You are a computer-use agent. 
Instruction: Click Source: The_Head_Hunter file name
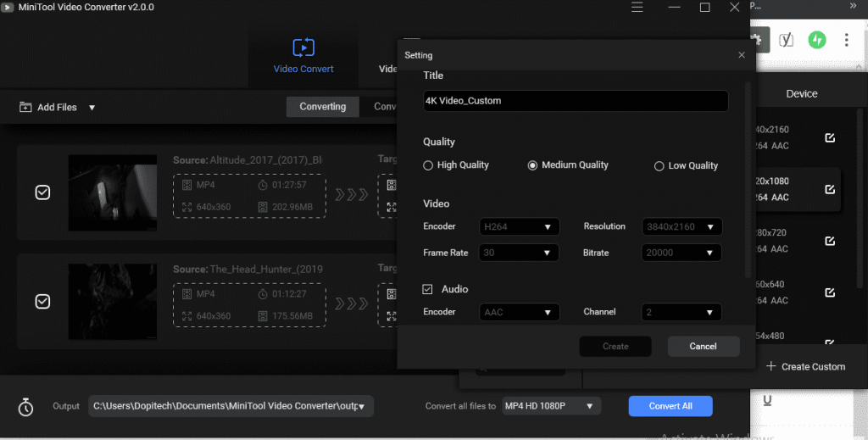[248, 269]
